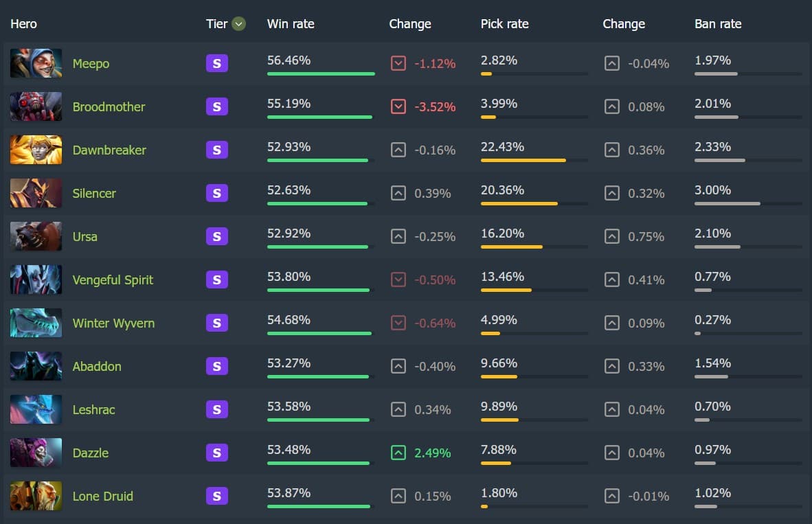
Task: Open Meepo's hero page link
Action: [91, 63]
